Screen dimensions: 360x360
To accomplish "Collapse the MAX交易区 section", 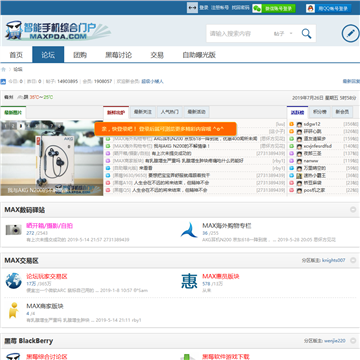I will [353, 260].
